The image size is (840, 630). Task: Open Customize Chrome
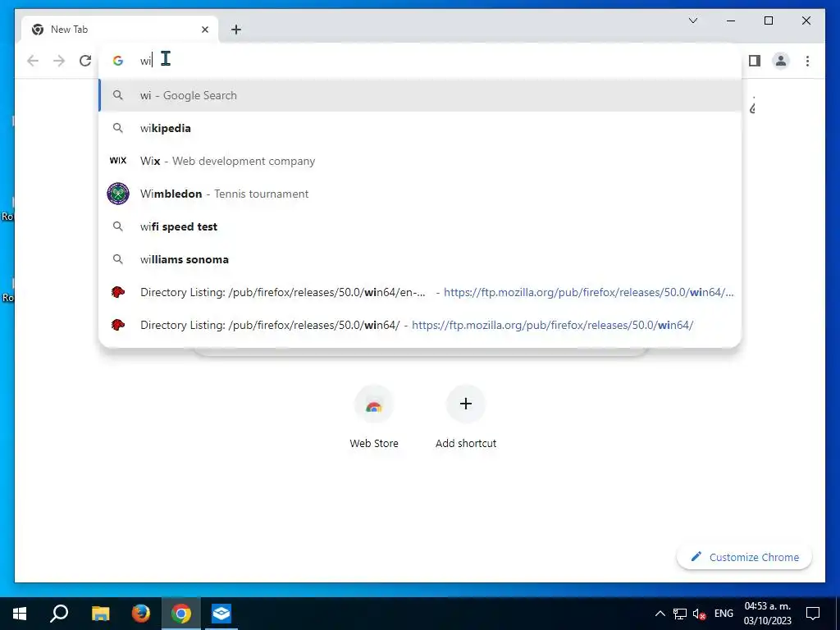coord(745,557)
